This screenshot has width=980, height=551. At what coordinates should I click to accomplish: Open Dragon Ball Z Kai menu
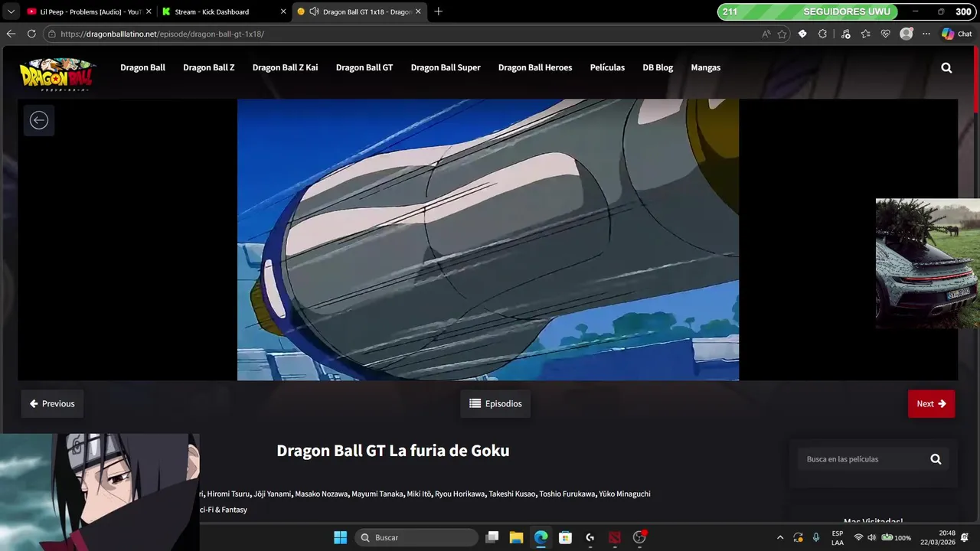click(x=285, y=67)
